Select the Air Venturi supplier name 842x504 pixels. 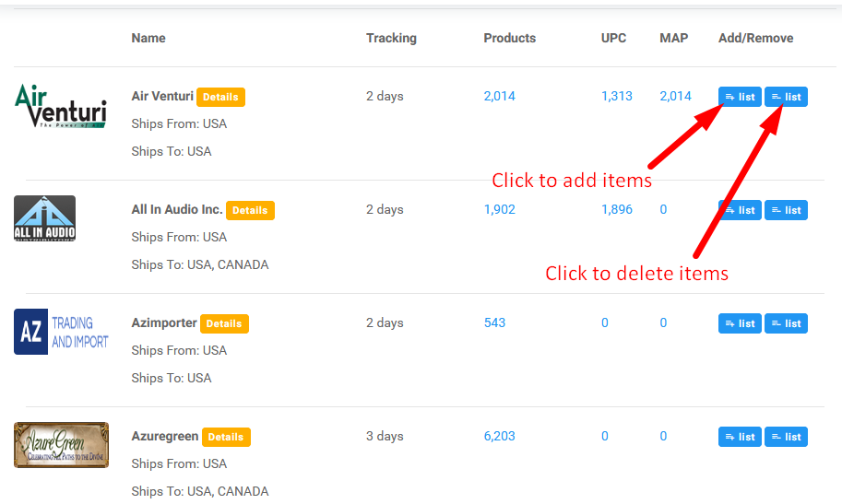[162, 96]
